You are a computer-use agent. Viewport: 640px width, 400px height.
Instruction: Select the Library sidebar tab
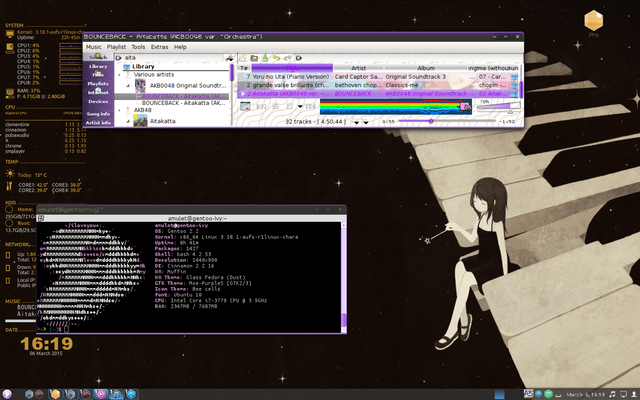coord(98,68)
